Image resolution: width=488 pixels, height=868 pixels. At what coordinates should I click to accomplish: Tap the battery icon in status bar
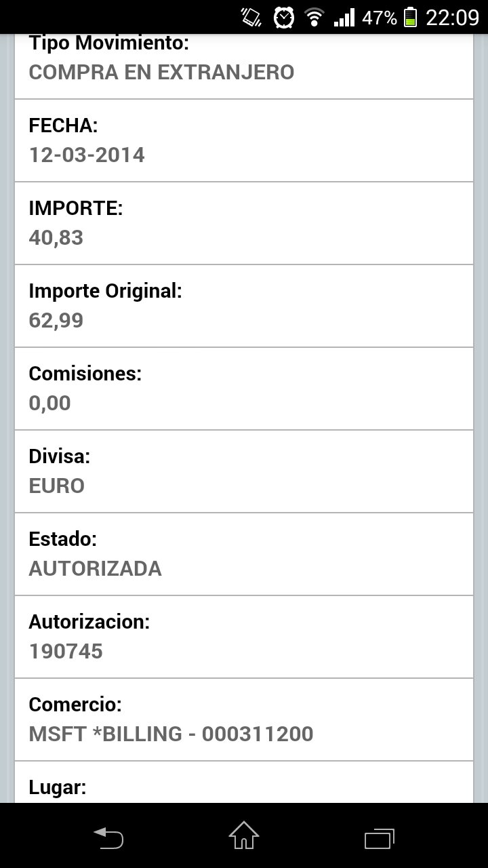[x=410, y=17]
